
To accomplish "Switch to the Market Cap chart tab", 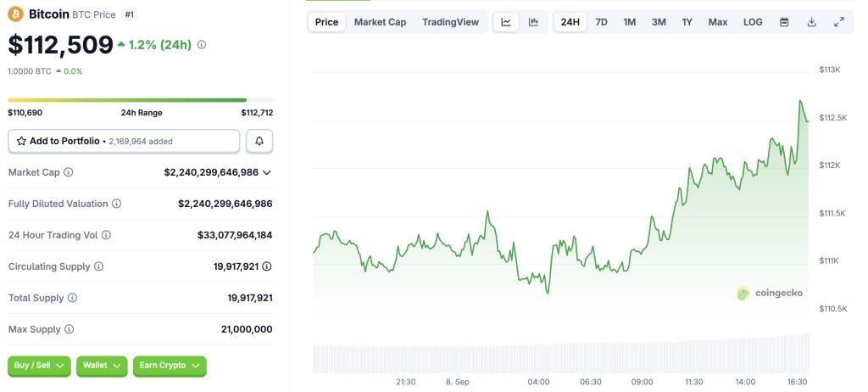I will pos(380,22).
